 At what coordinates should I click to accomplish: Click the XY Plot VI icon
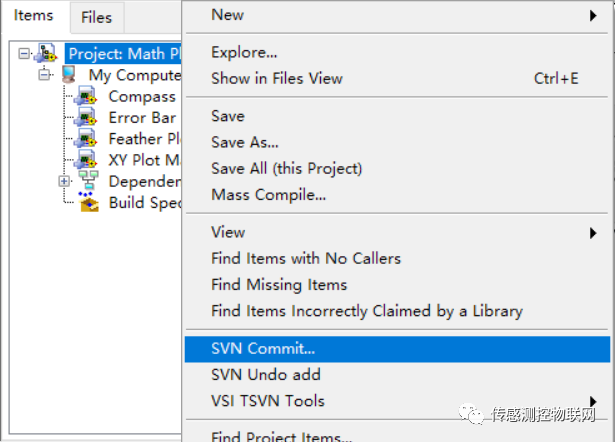coord(86,160)
